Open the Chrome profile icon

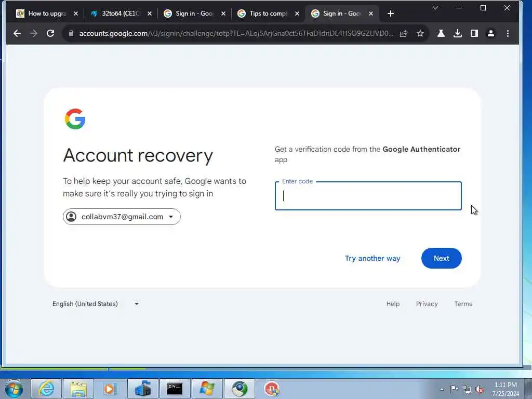point(490,33)
